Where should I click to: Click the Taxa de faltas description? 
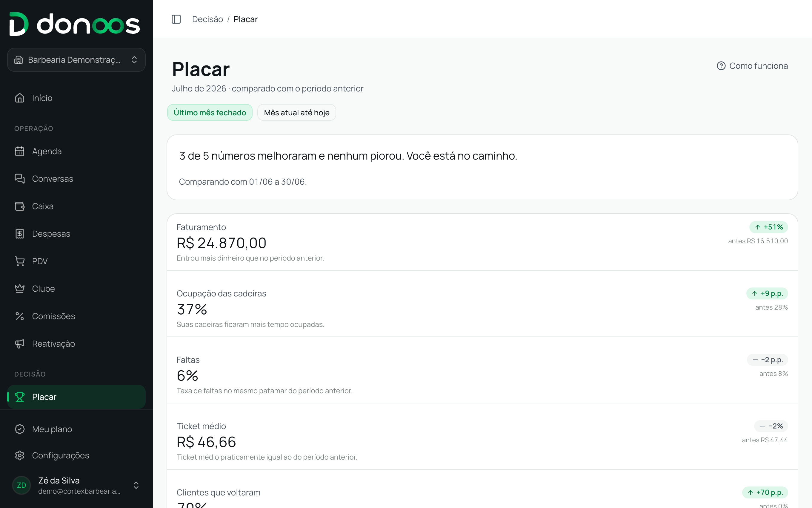264,391
